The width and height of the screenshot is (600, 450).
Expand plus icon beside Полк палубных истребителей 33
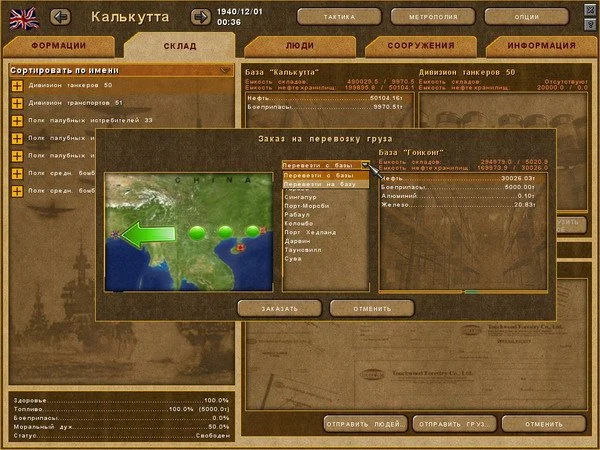point(17,120)
